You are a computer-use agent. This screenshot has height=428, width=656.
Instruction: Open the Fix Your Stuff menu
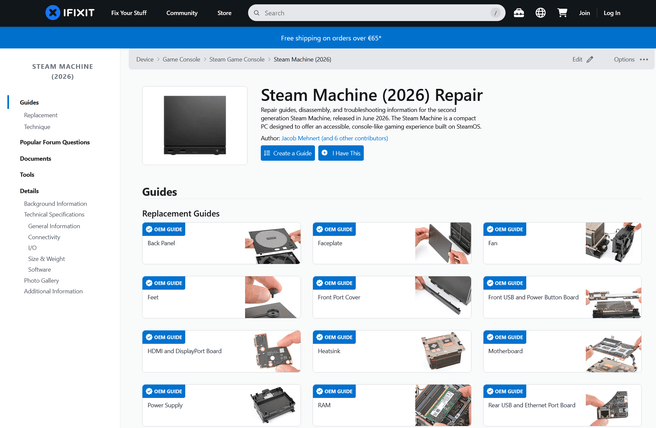pos(129,13)
